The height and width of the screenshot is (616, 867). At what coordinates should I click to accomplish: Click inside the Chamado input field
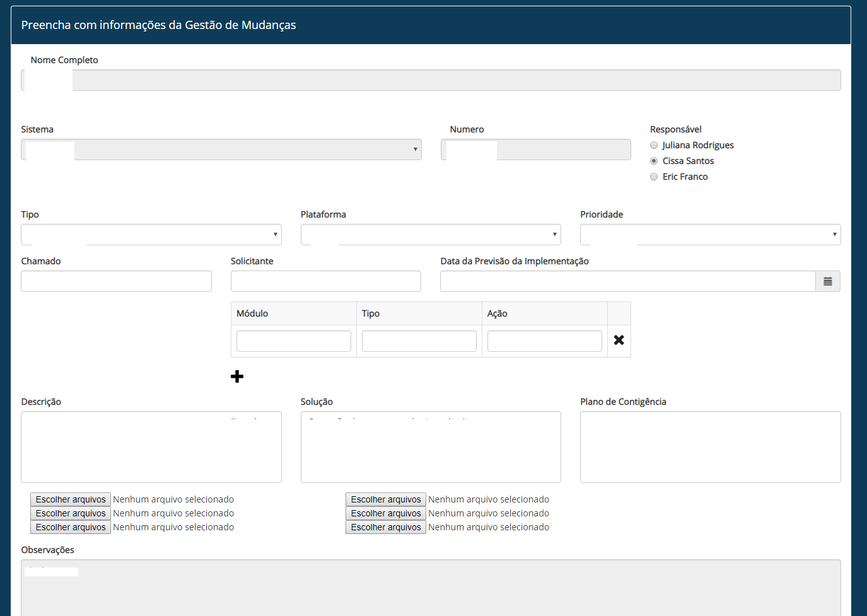(116, 281)
